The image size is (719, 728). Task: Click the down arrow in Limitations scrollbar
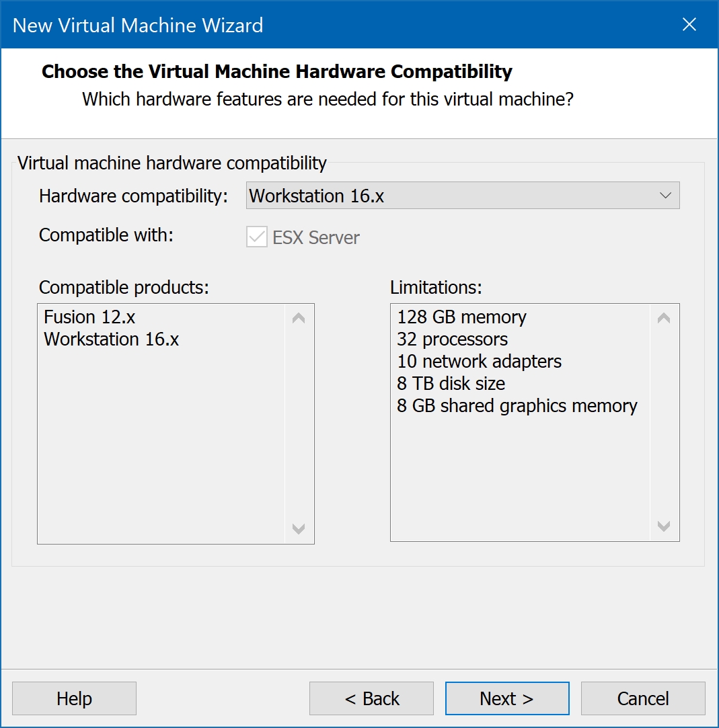[664, 526]
